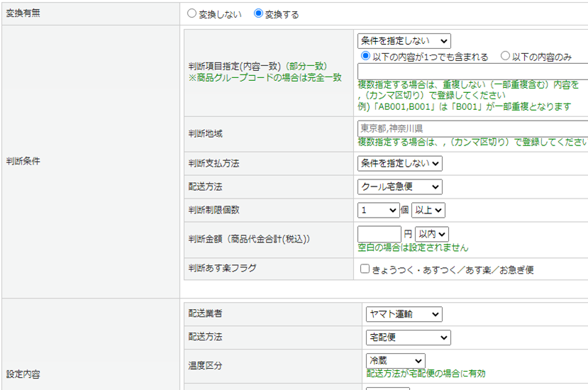Choose 以下の内容が1つでも含まれる radio option
Screen dimensions: 588x390
pos(366,56)
